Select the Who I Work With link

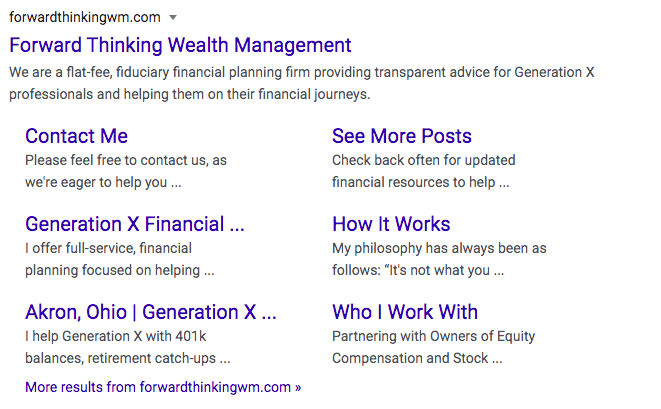click(x=405, y=312)
